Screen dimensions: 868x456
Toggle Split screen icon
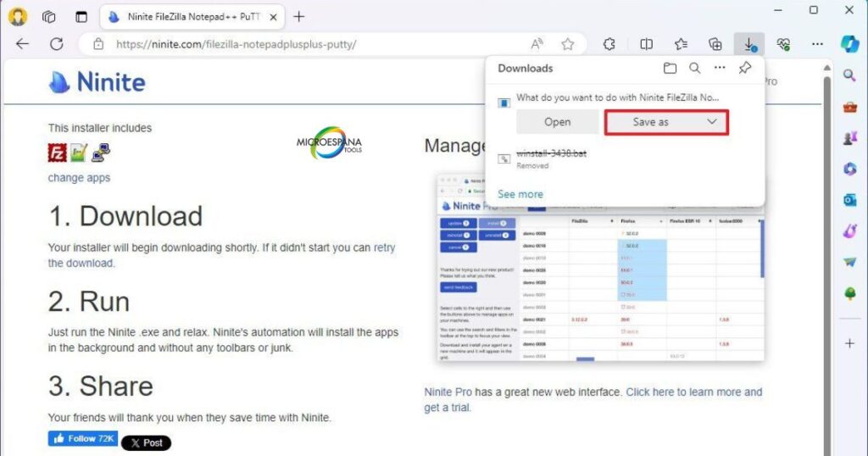point(646,44)
